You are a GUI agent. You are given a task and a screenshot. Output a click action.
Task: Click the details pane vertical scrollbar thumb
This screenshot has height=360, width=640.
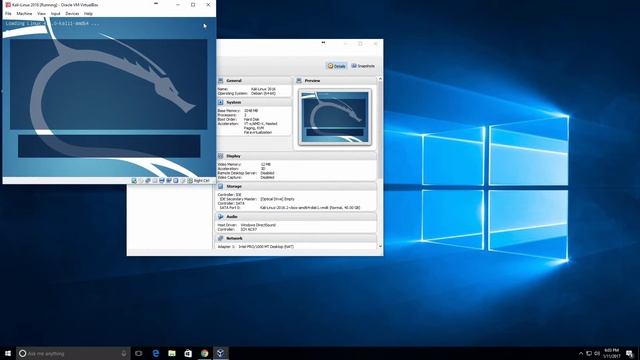380,130
